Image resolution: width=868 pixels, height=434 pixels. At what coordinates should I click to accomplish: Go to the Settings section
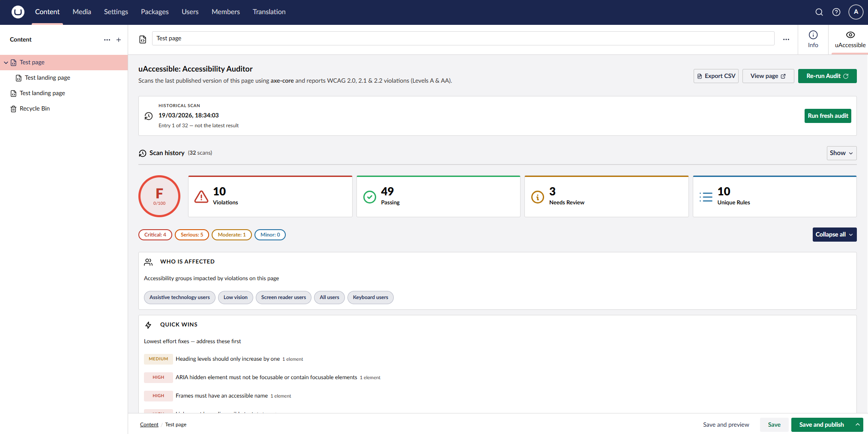click(x=116, y=12)
